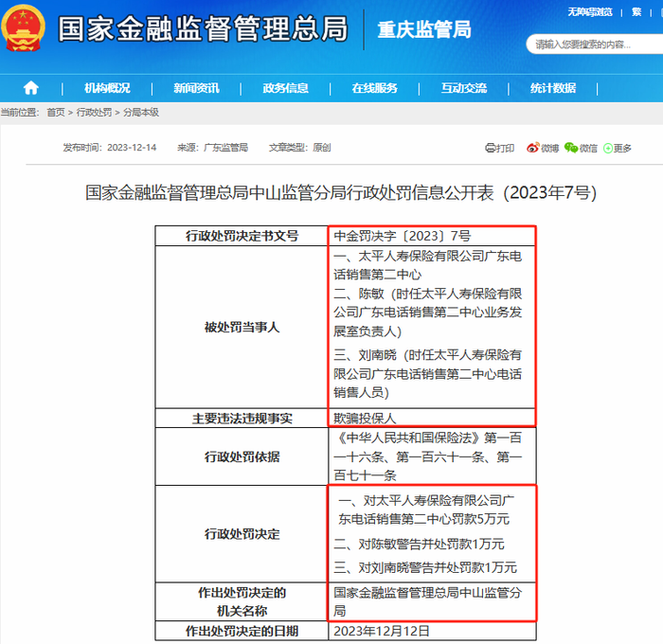663x644 pixels.
Task: Share via the Weibo icon
Action: [x=532, y=148]
